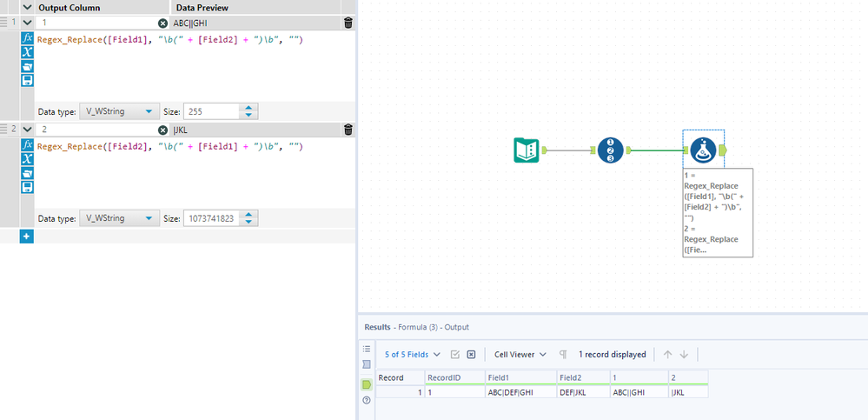Delete expression 2 with the trash icon
The width and height of the screenshot is (868, 420).
coord(348,130)
